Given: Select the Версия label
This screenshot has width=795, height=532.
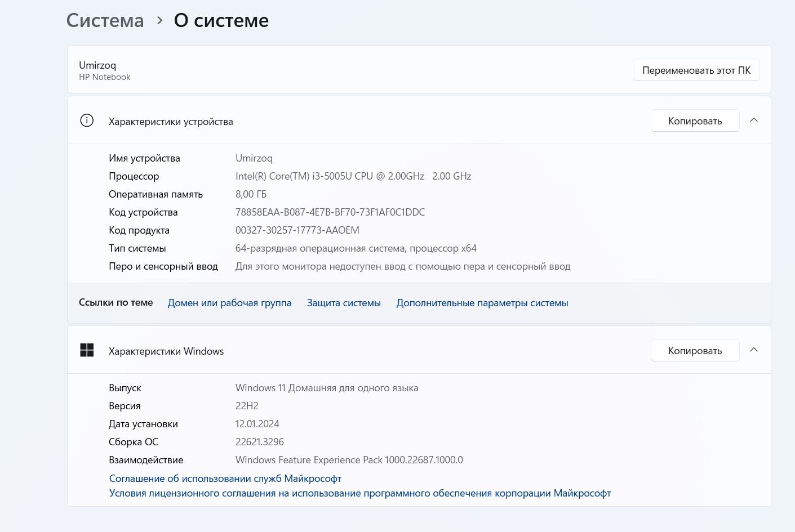Looking at the screenshot, I should click(x=125, y=406).
